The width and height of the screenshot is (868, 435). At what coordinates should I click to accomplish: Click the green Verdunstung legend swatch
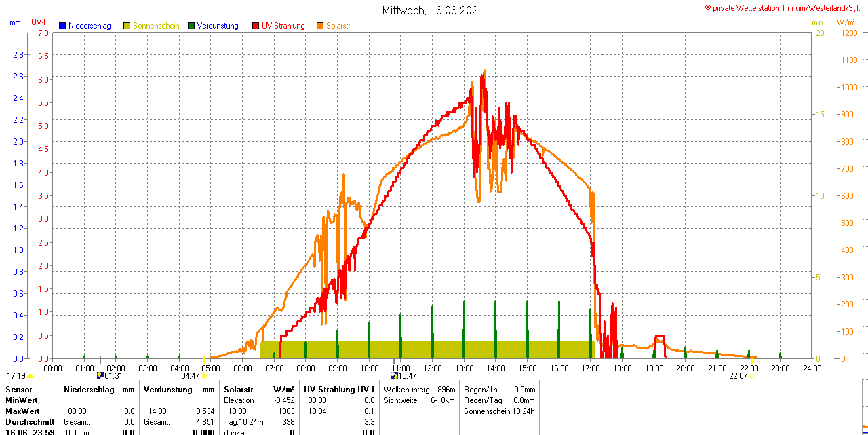point(191,26)
